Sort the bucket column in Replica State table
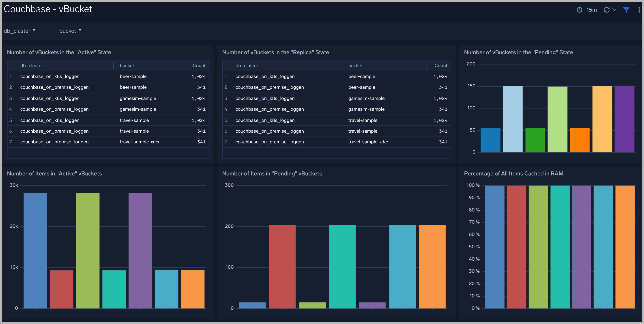644x324 pixels. pyautogui.click(x=355, y=66)
